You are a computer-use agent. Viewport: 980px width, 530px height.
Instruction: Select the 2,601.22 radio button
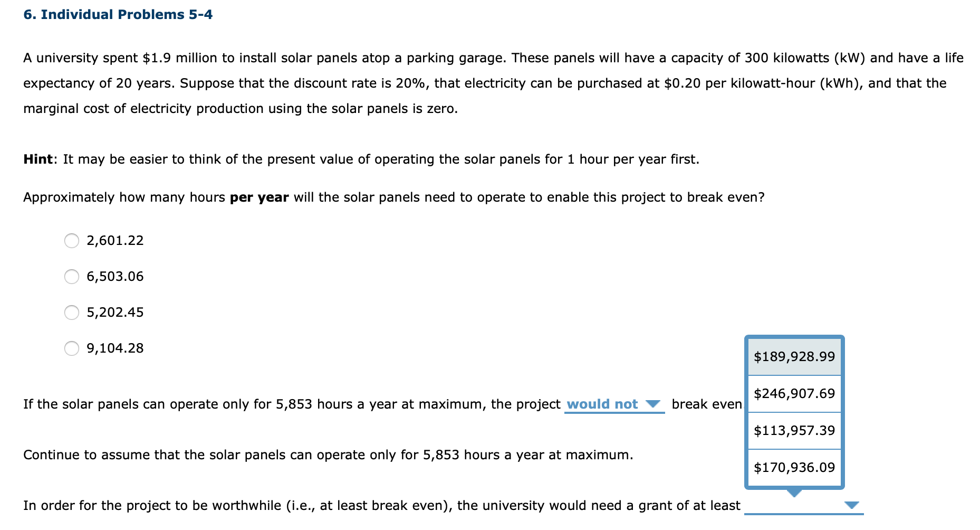tap(72, 241)
